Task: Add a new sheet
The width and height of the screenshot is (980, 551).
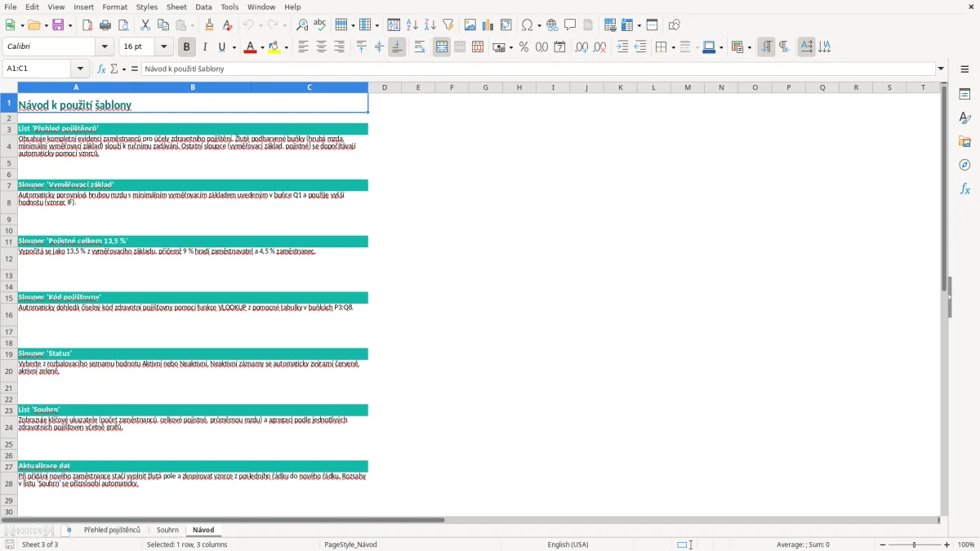Action: click(x=69, y=530)
